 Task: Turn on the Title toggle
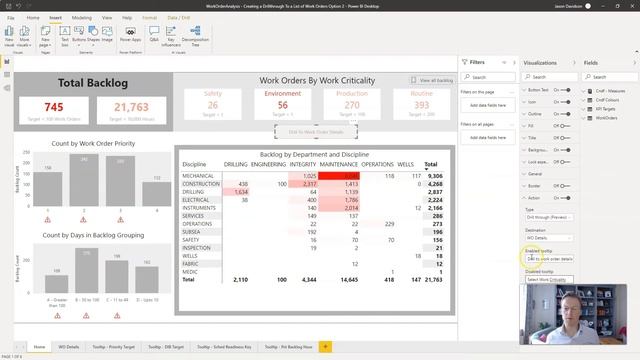click(x=566, y=138)
